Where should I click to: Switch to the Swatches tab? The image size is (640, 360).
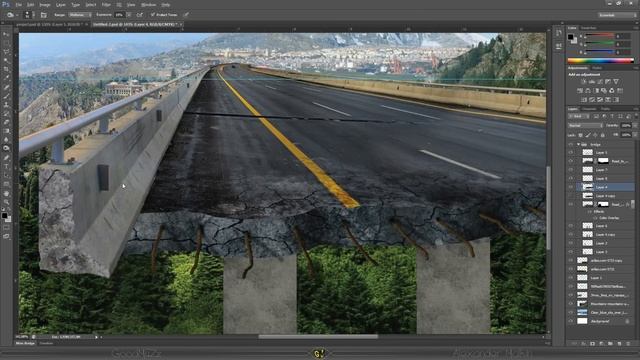pos(589,28)
